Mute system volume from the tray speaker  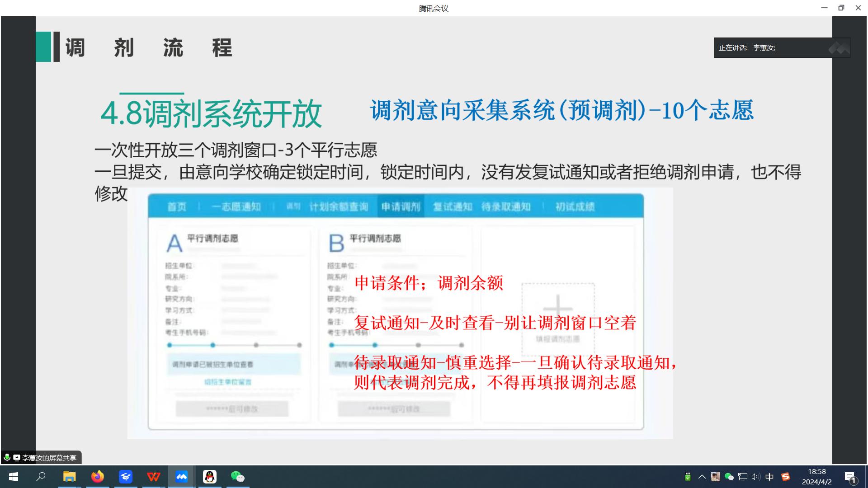pos(755,477)
